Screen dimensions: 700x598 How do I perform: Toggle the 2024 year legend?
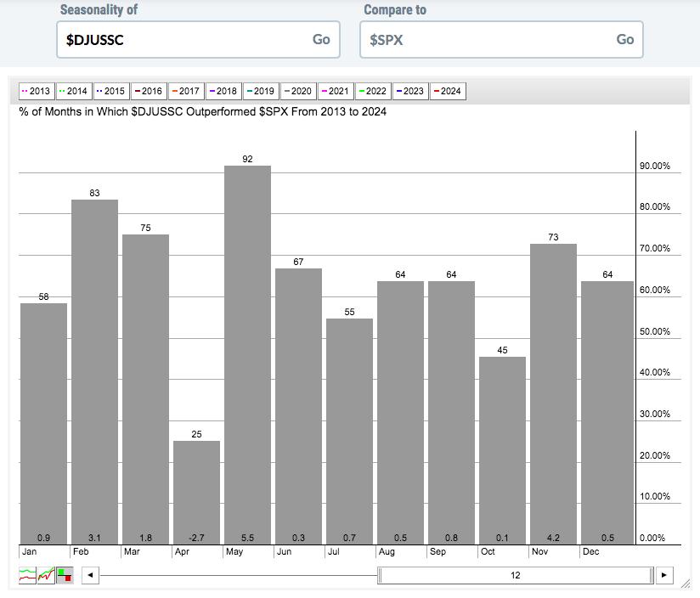[447, 91]
